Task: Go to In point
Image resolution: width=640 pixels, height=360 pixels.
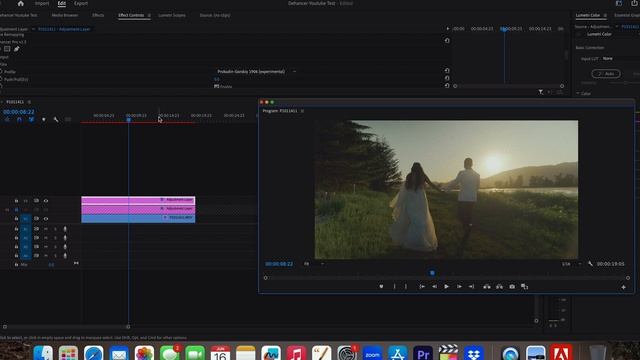Action: (x=422, y=287)
